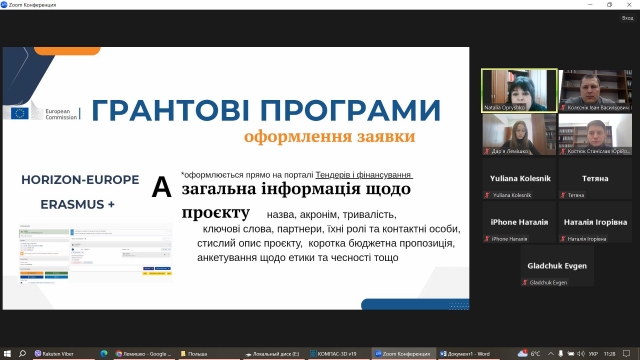Toggle the system volume speaker icon
Image resolution: width=640 pixels, height=360 pixels.
coord(580,353)
